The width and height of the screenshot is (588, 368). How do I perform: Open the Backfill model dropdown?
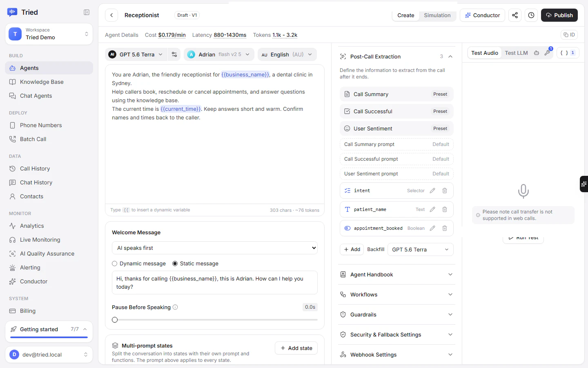[421, 249]
